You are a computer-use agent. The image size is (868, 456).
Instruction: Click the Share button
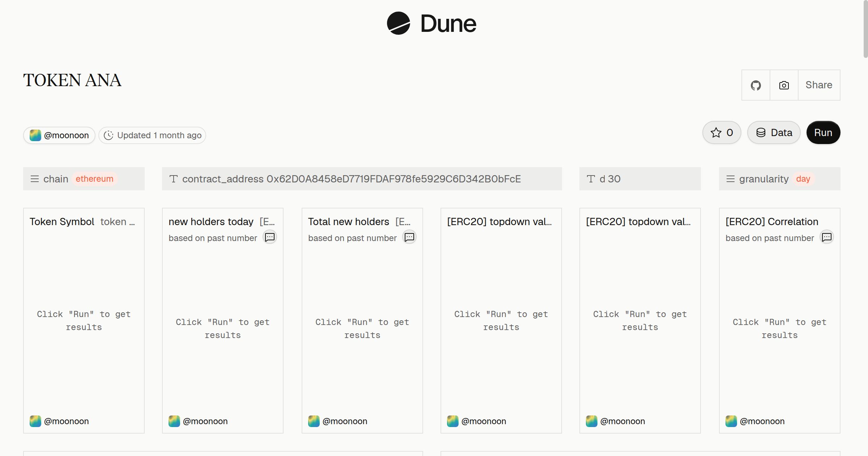tap(819, 85)
